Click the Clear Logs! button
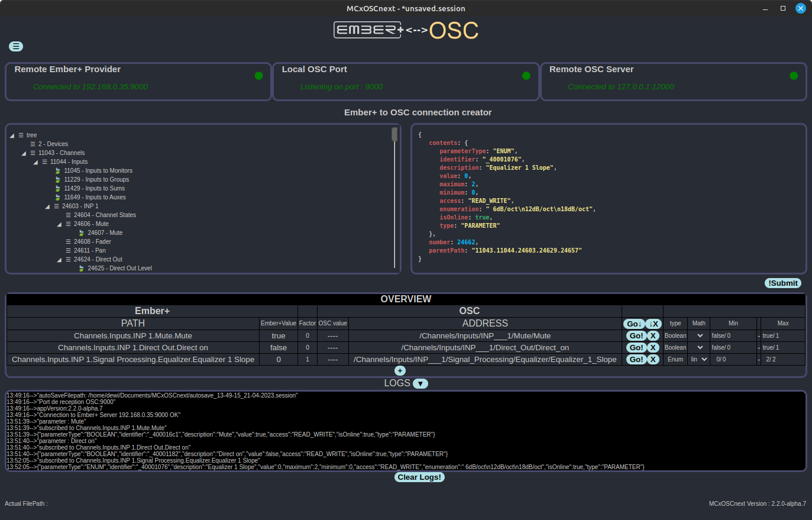Image resolution: width=812 pixels, height=520 pixels. click(419, 477)
